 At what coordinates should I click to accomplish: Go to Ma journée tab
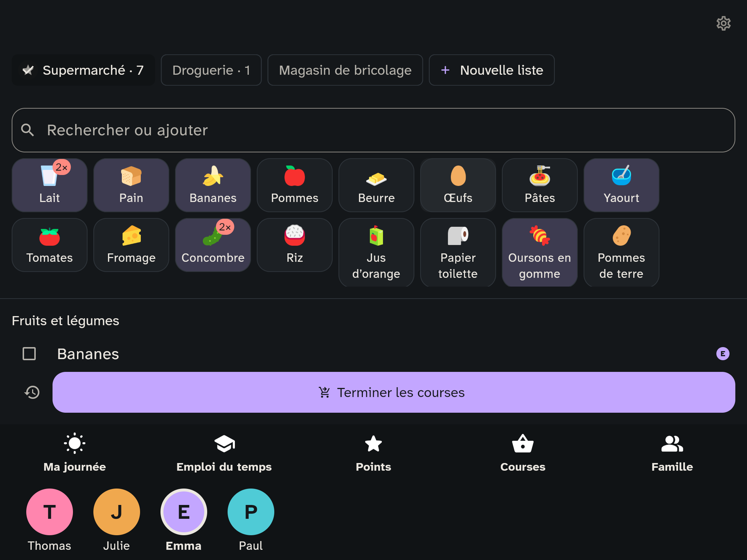tap(75, 453)
